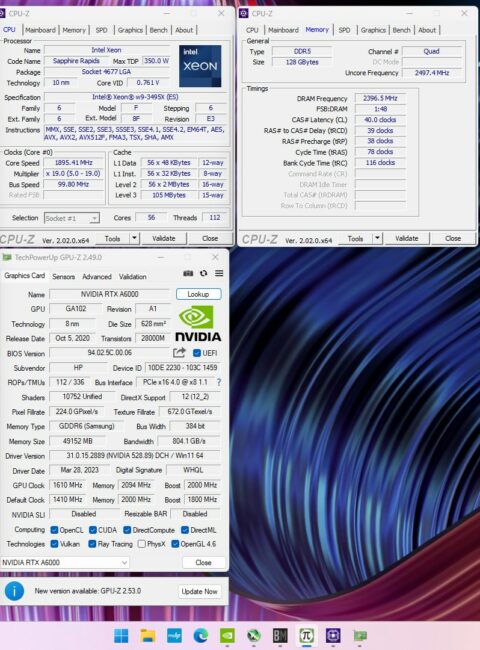The image size is (480, 650).
Task: Toggle the DirectCompute checkbox
Action: pos(127,530)
